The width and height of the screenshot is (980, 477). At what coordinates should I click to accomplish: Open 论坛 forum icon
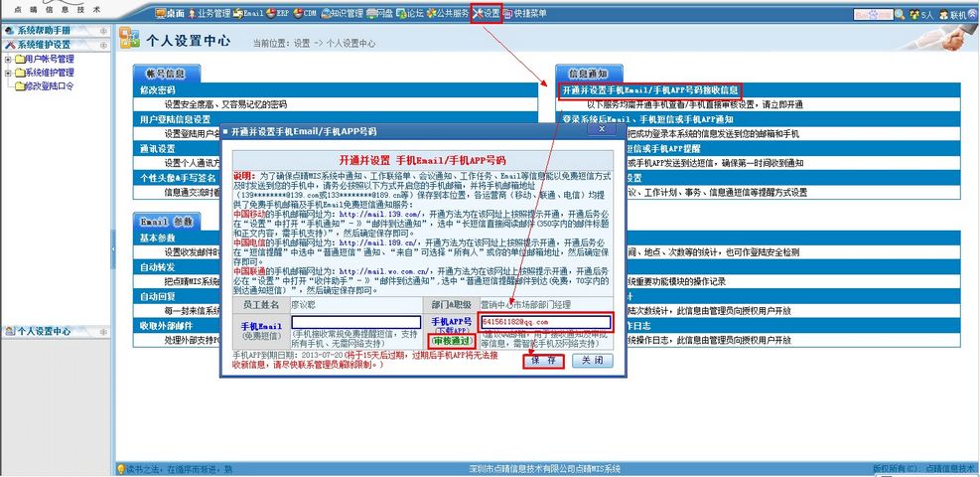(x=408, y=14)
